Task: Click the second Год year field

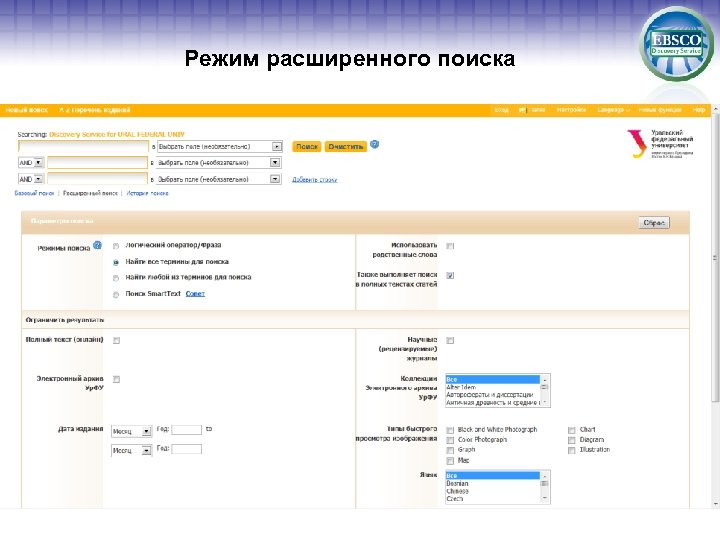Action: pos(186,449)
